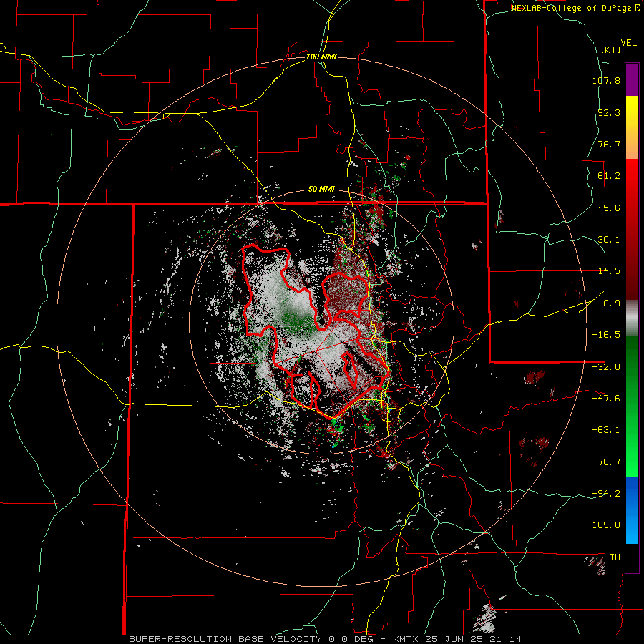Click the -47.6 velocity scale value
644x644 pixels.
(606, 399)
